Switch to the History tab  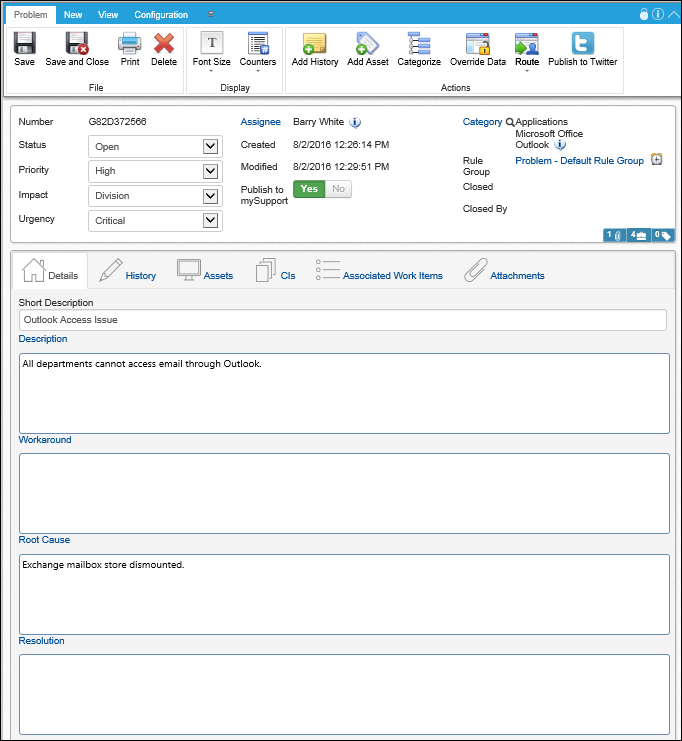127,271
